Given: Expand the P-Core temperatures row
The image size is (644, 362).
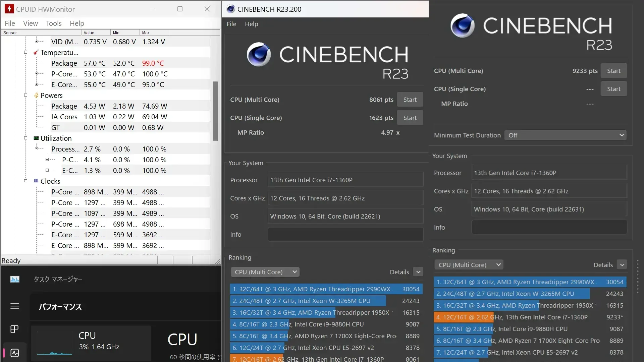Looking at the screenshot, I should tap(36, 74).
